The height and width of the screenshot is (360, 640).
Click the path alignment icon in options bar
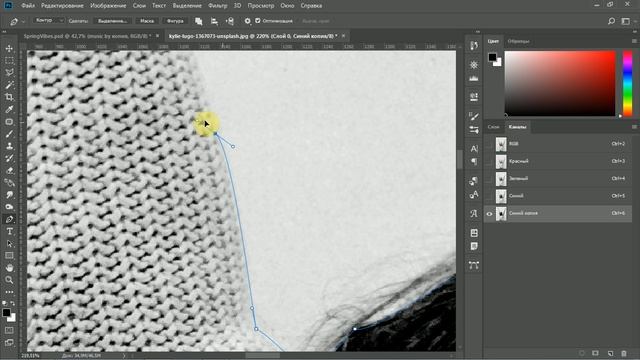[x=214, y=21]
